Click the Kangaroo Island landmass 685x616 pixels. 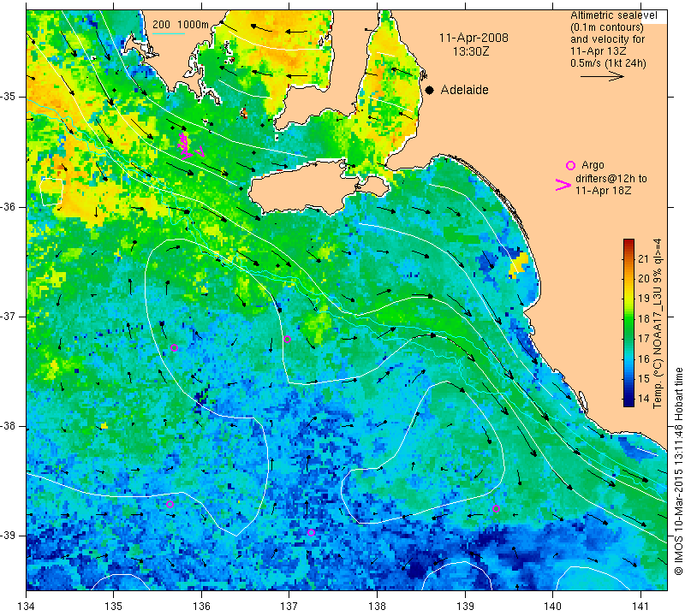[x=304, y=188]
